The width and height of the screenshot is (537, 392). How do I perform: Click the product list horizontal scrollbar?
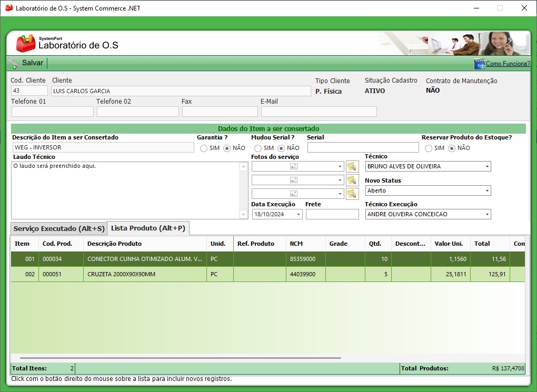(x=180, y=358)
